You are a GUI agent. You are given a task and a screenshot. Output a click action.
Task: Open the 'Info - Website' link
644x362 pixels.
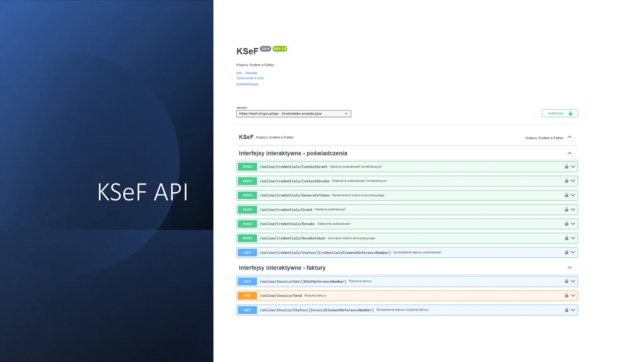coord(247,73)
